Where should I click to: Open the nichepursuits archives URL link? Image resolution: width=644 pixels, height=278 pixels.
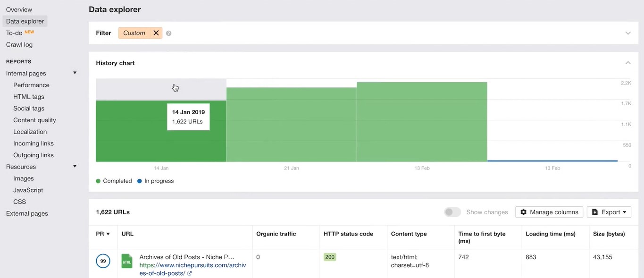[x=192, y=265]
